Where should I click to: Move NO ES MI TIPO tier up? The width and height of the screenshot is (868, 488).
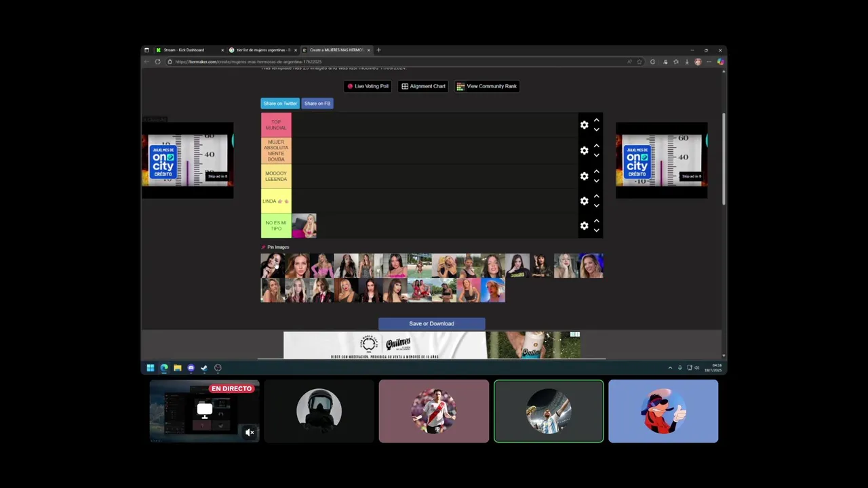[596, 221]
